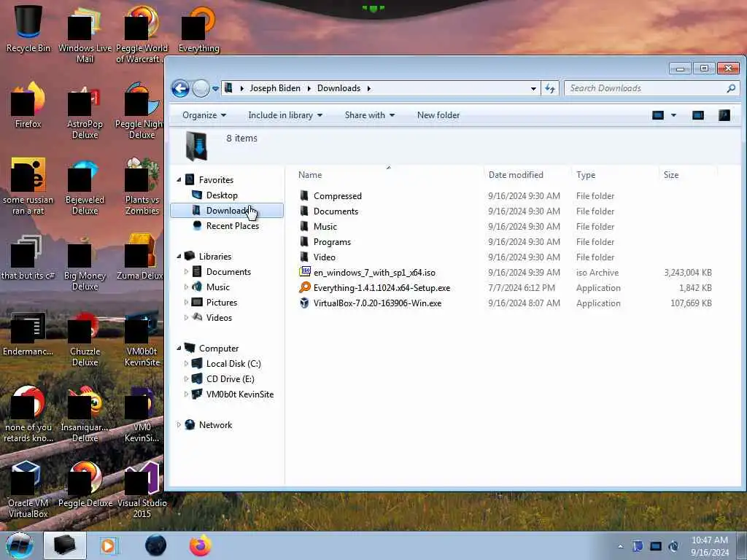The image size is (747, 560).
Task: Click the Downloads breadcrumb segment
Action: click(x=338, y=88)
